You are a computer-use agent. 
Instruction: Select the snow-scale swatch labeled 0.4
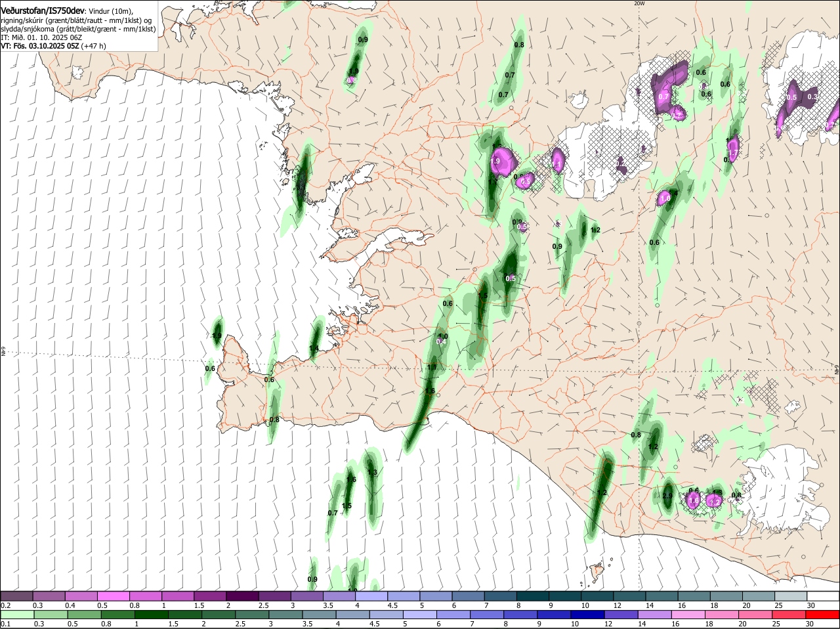[81, 596]
